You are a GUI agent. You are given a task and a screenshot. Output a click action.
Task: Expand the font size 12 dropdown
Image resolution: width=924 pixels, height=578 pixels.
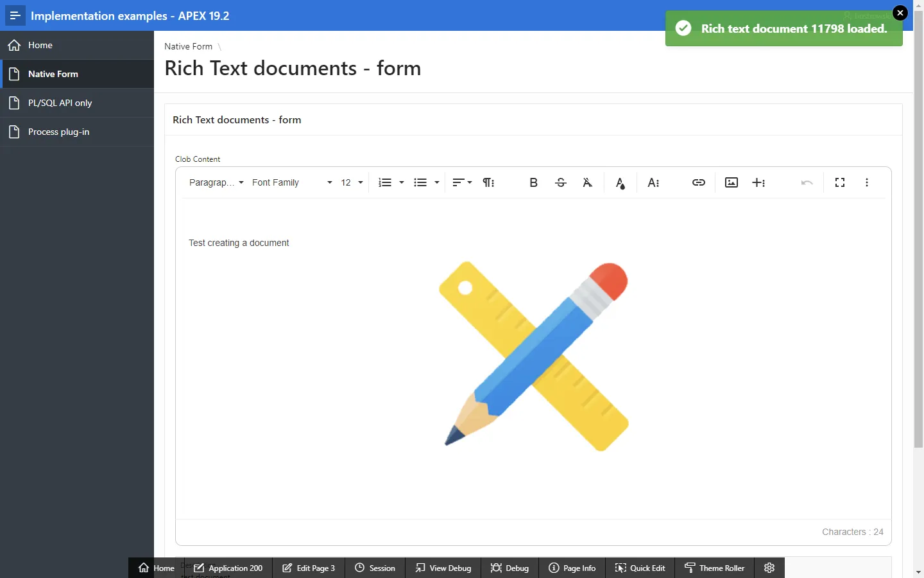click(352, 182)
